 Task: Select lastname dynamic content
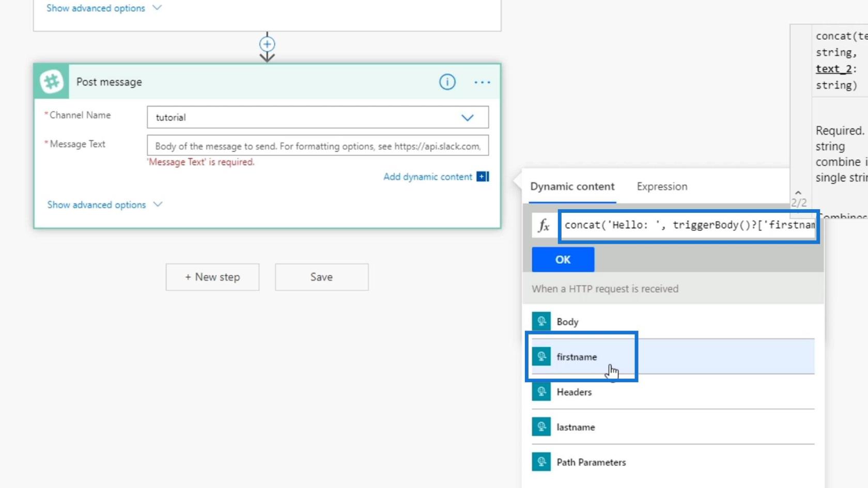pos(673,427)
